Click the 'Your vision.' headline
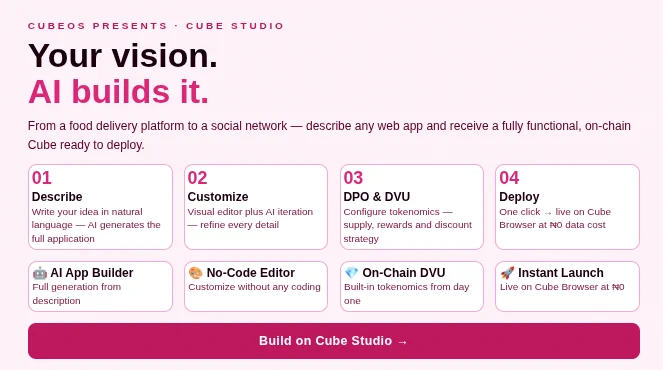 [x=123, y=55]
